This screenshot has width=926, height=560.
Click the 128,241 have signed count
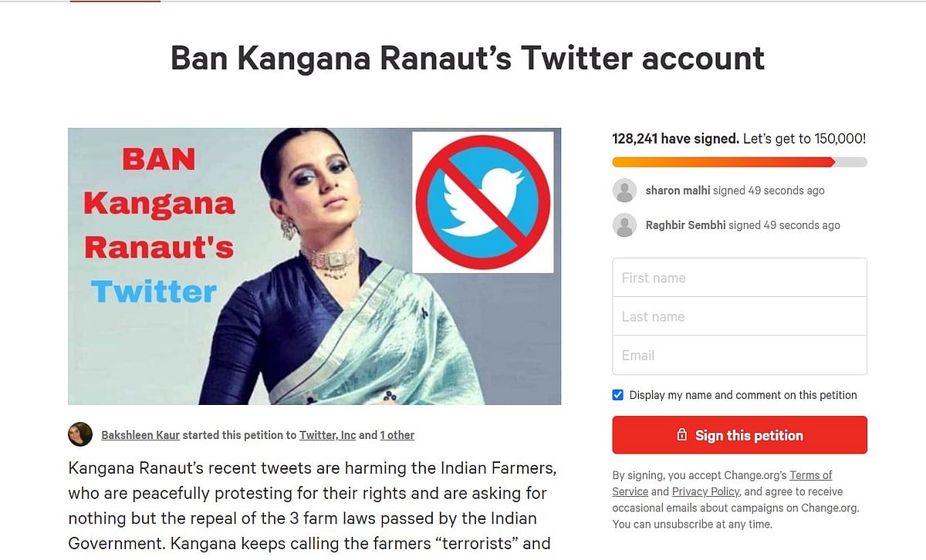[x=674, y=139]
